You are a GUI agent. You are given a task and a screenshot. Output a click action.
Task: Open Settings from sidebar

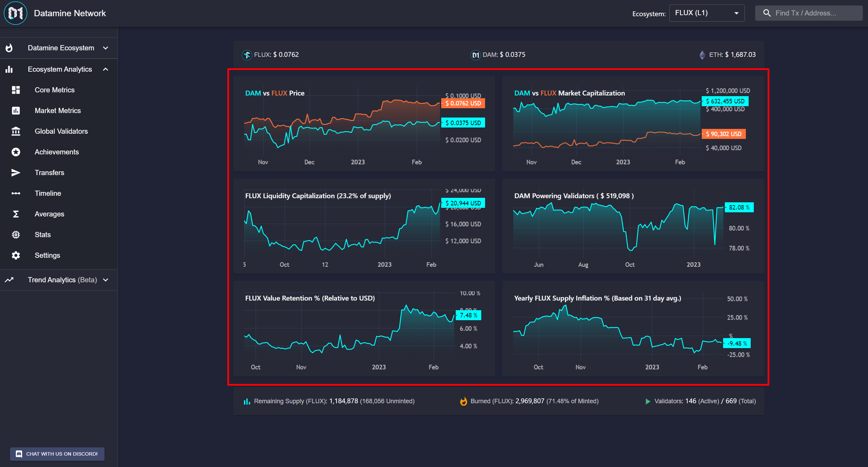47,255
